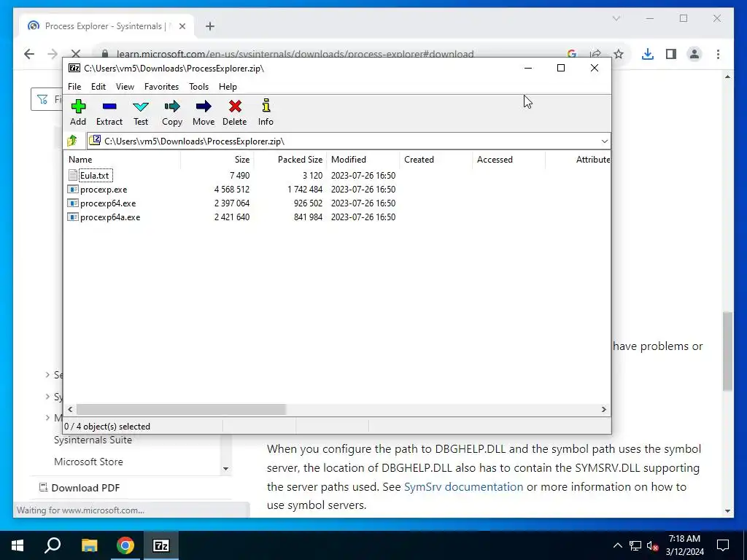Open Chrome profile avatar icon
The height and width of the screenshot is (560, 747).
pyautogui.click(x=694, y=54)
